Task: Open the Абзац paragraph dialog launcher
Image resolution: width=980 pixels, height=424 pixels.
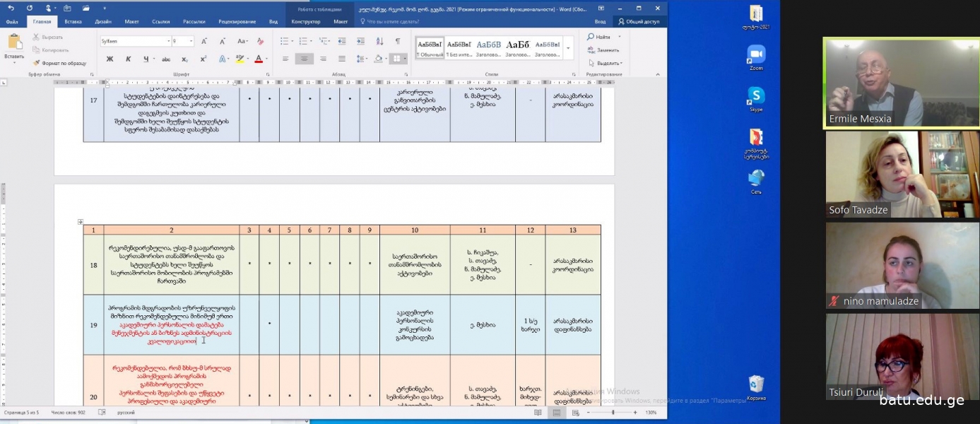Action: [408, 74]
